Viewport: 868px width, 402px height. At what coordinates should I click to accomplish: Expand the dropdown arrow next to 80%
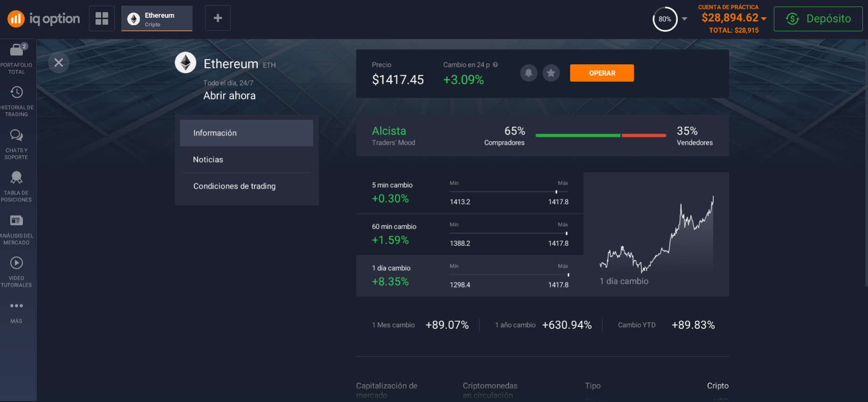pos(684,19)
